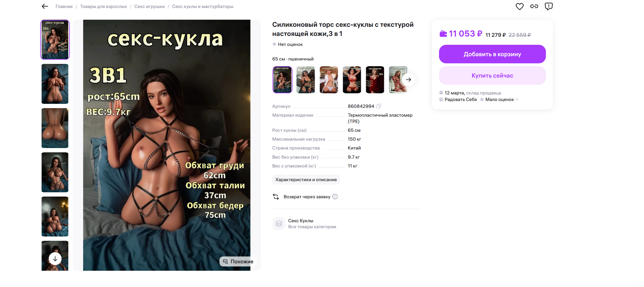The width and height of the screenshot is (644, 287).
Task: Go to Главная breadcrumb
Action: click(64, 6)
